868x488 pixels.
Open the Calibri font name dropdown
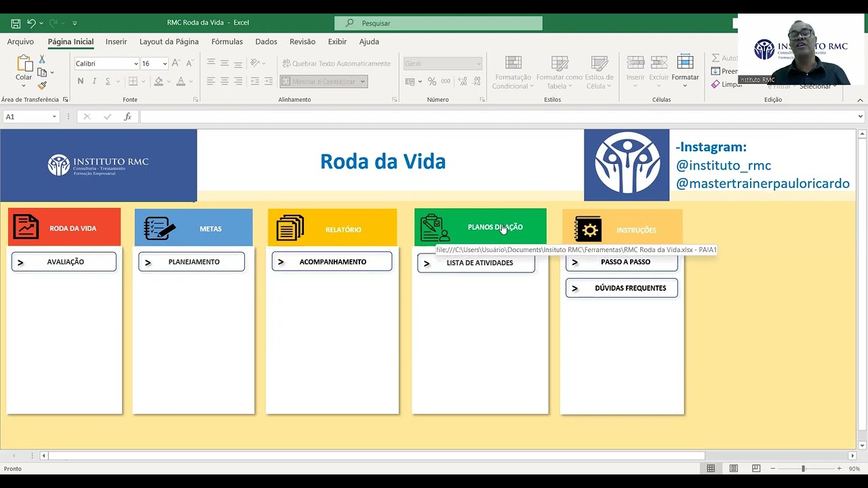tap(136, 64)
